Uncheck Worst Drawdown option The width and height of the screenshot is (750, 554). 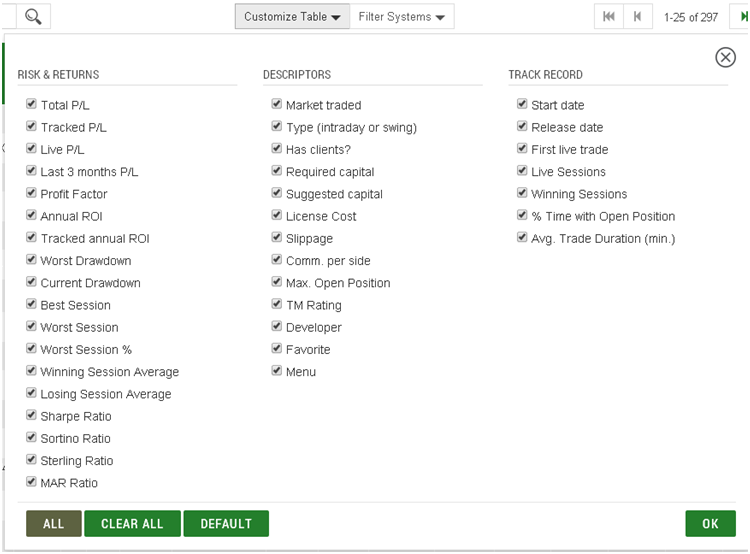31,260
